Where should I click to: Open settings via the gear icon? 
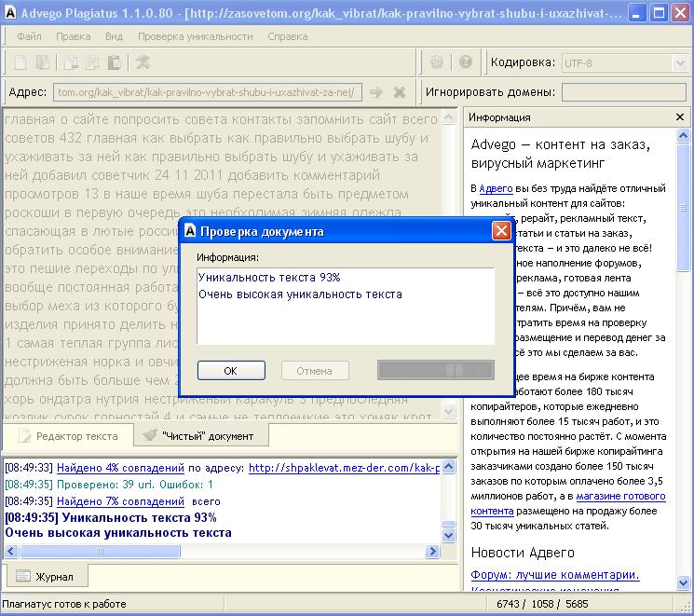pos(436,62)
